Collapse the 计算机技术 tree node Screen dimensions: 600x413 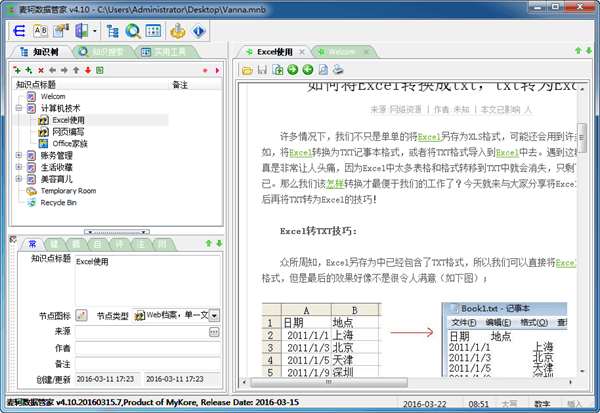coord(19,108)
